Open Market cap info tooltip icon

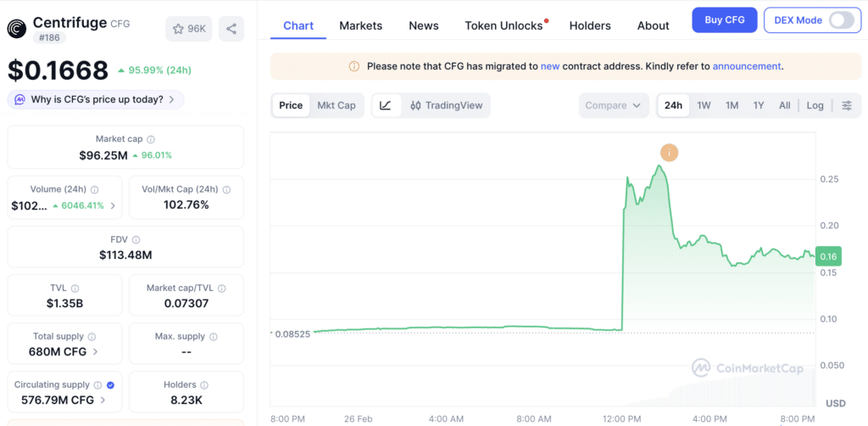(151, 139)
